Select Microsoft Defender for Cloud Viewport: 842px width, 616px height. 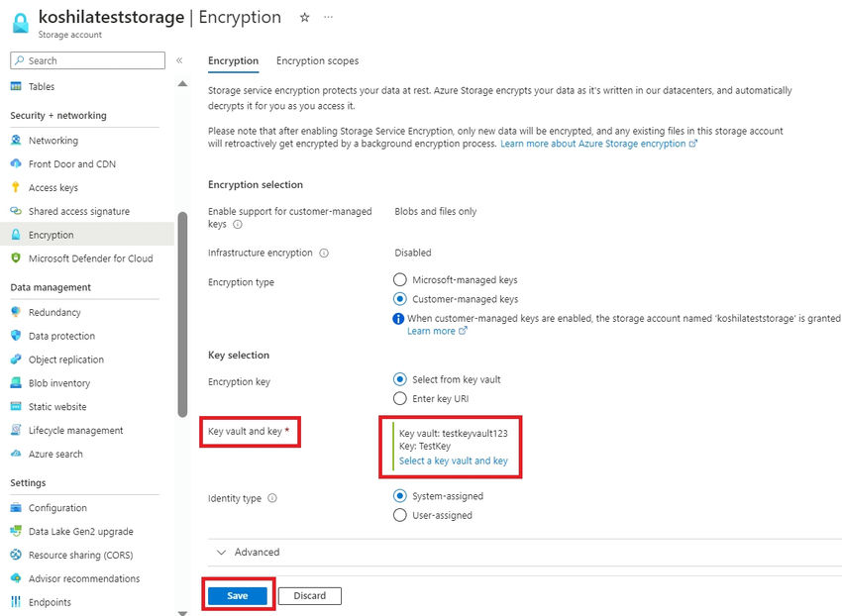[x=93, y=258]
